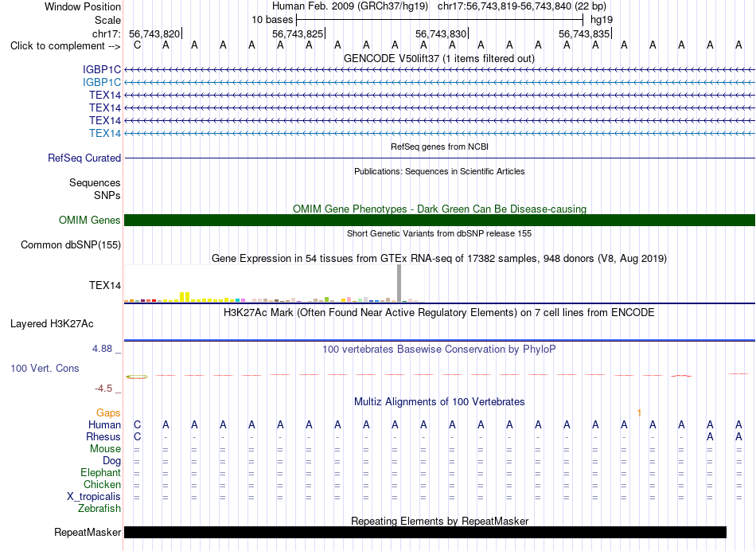The width and height of the screenshot is (756, 551).
Task: Open the 100 Vert. Cons track label
Action: coord(45,368)
